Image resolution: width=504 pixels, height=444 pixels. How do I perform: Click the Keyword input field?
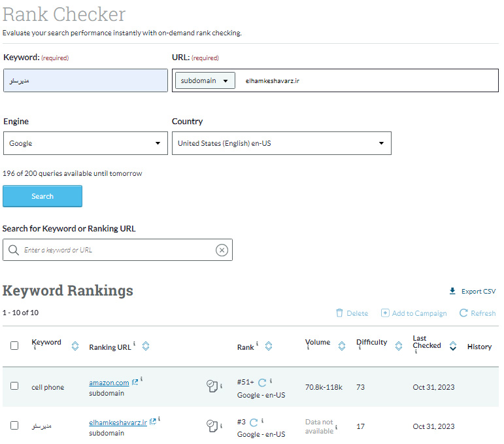coord(85,80)
